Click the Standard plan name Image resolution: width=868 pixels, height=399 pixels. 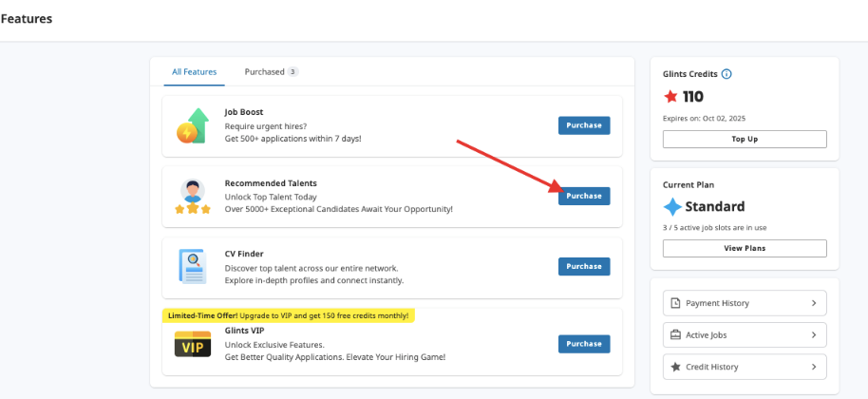coord(715,207)
